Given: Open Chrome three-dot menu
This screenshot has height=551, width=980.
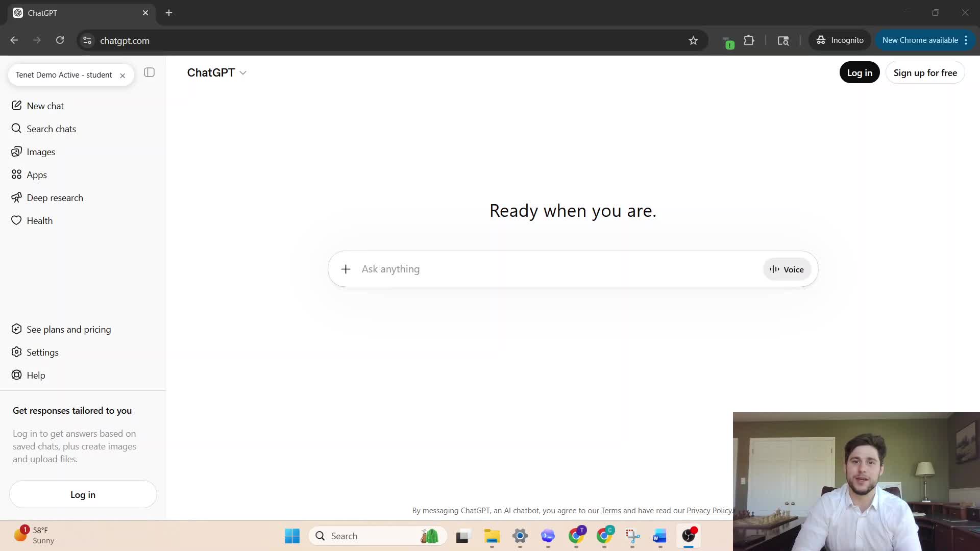Looking at the screenshot, I should 966,40.
